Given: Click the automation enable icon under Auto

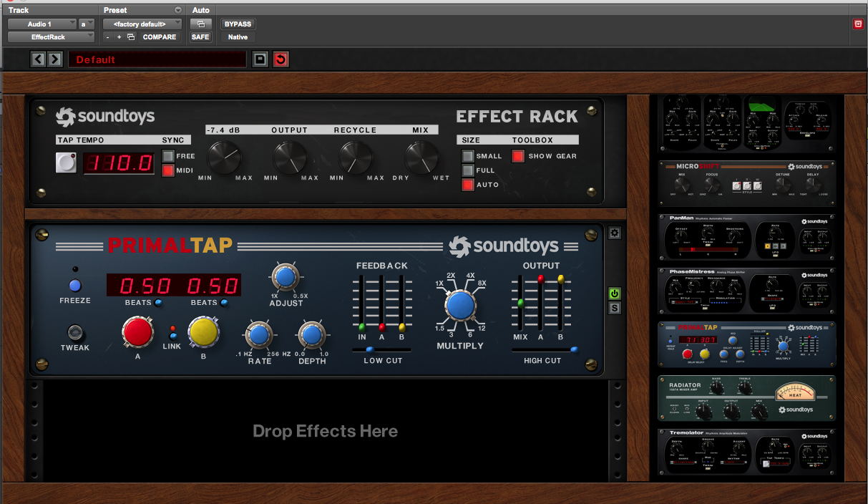Looking at the screenshot, I should tap(200, 24).
